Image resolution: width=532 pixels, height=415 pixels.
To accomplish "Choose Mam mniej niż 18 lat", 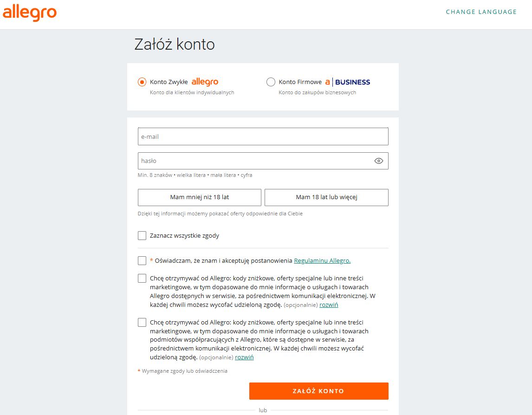I will pos(200,197).
